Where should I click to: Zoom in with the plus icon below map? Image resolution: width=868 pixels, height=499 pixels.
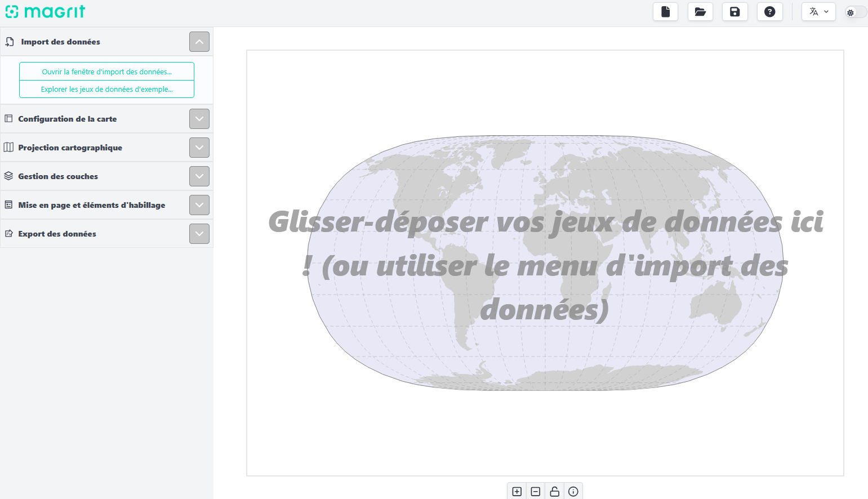pos(517,492)
